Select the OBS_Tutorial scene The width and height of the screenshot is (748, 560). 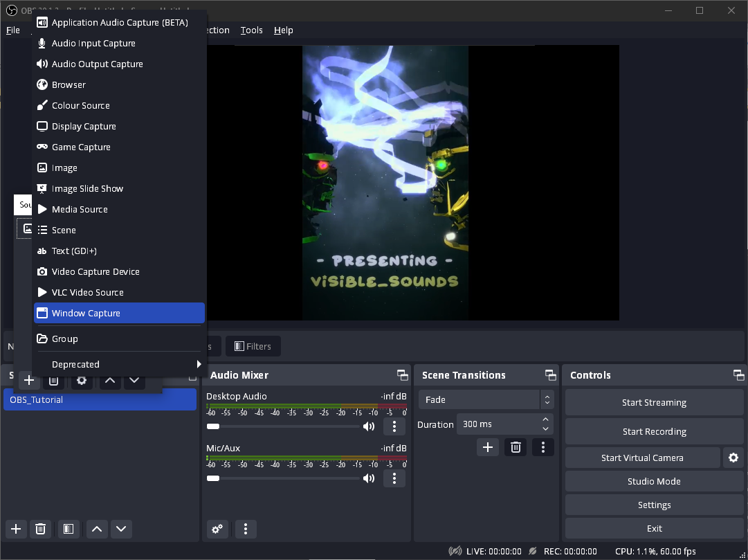click(x=100, y=400)
